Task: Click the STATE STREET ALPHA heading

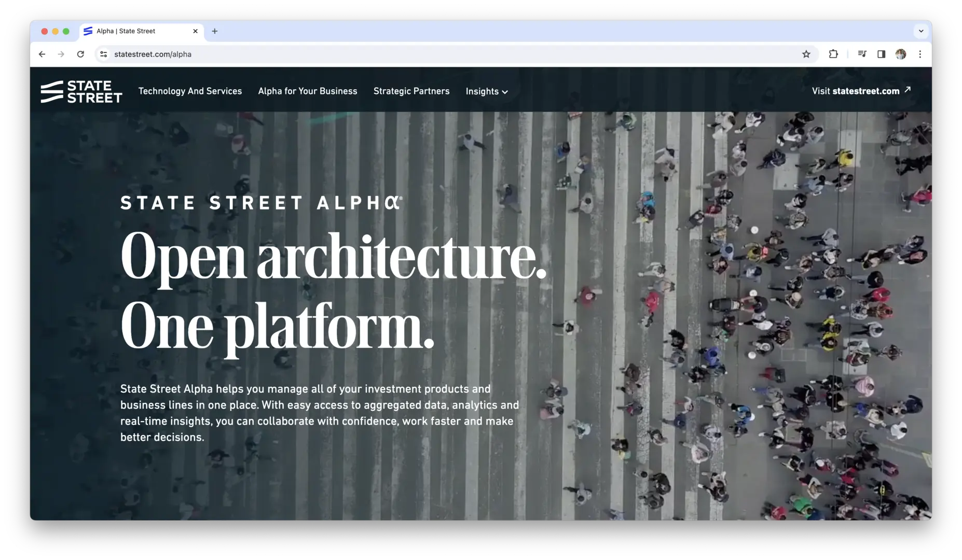Action: click(x=262, y=203)
